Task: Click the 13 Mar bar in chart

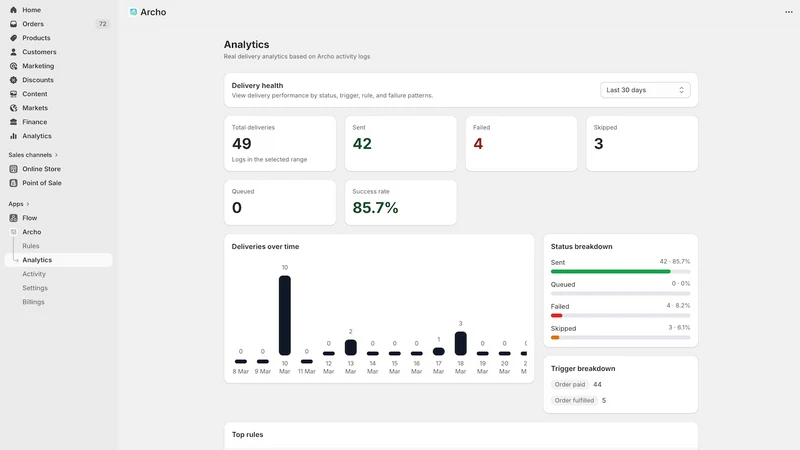Action: point(351,347)
